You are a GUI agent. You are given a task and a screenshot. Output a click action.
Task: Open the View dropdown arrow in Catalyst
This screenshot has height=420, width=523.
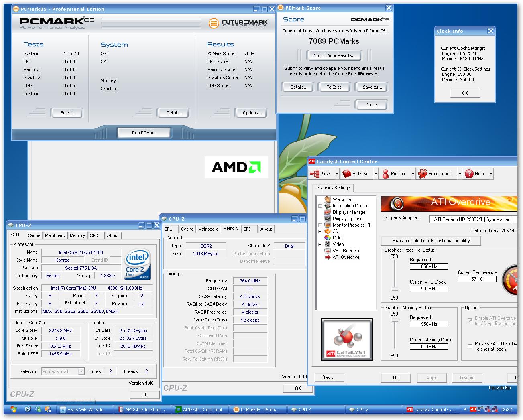pyautogui.click(x=337, y=174)
